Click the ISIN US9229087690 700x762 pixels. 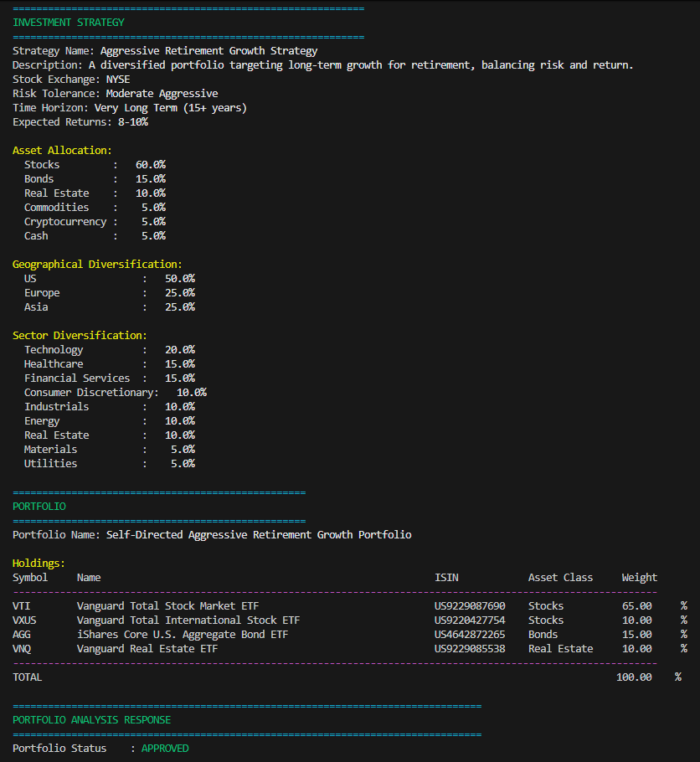tap(470, 606)
